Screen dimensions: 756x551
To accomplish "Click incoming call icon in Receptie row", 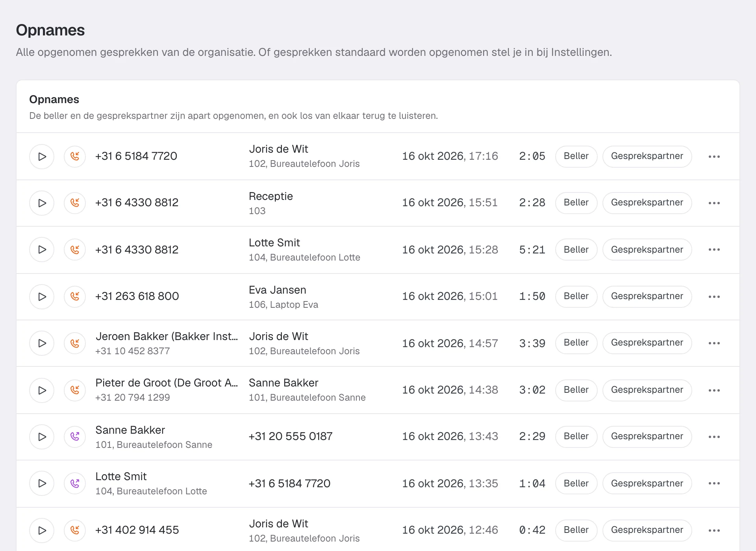I will tap(75, 203).
